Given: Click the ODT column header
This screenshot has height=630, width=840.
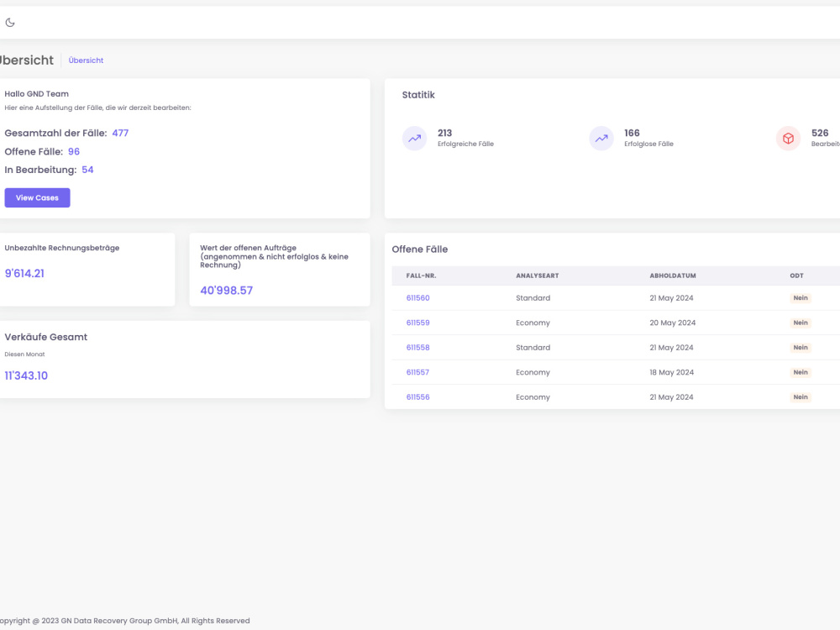Looking at the screenshot, I should [x=796, y=276].
